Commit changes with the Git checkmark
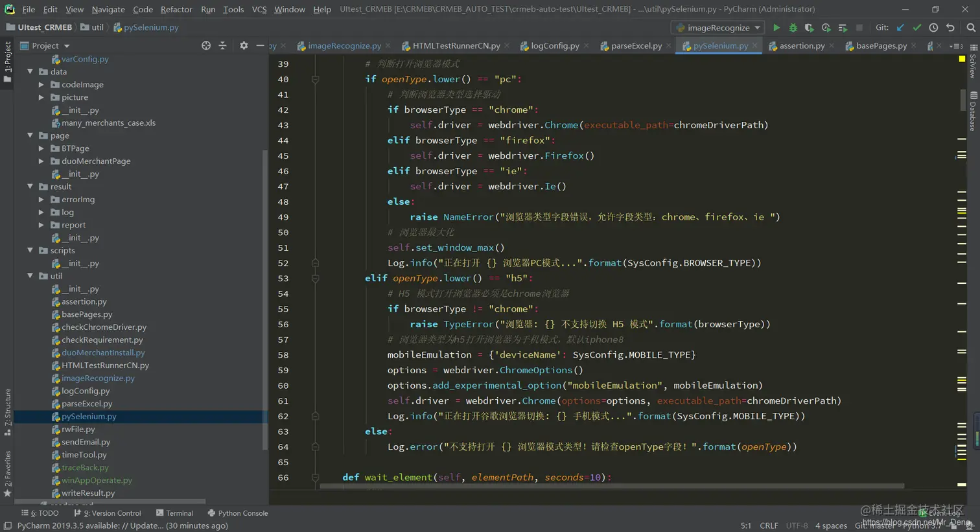The height and width of the screenshot is (532, 980). pyautogui.click(x=916, y=28)
